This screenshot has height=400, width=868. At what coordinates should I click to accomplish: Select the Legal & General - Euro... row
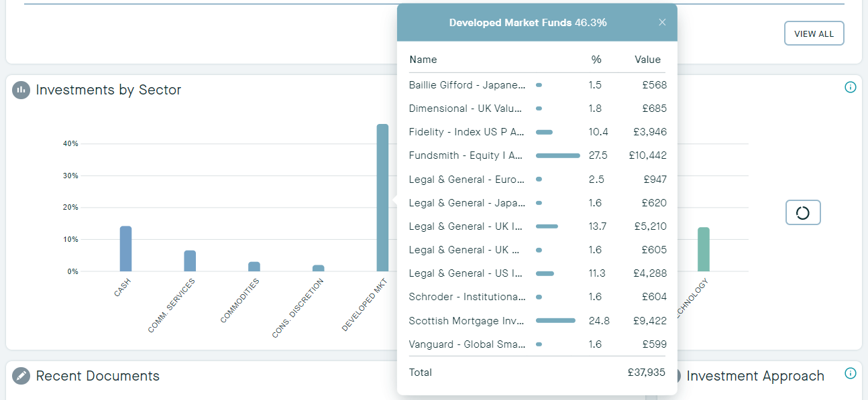(537, 180)
